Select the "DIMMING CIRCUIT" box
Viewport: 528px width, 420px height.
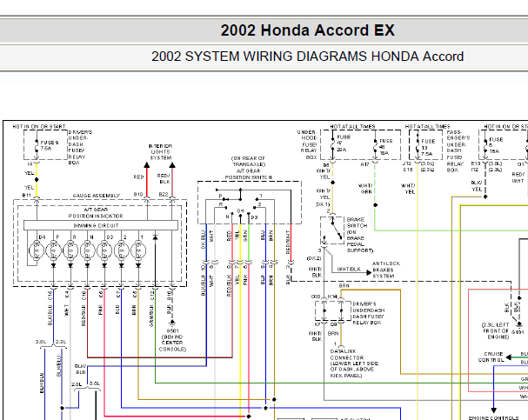pos(101,225)
